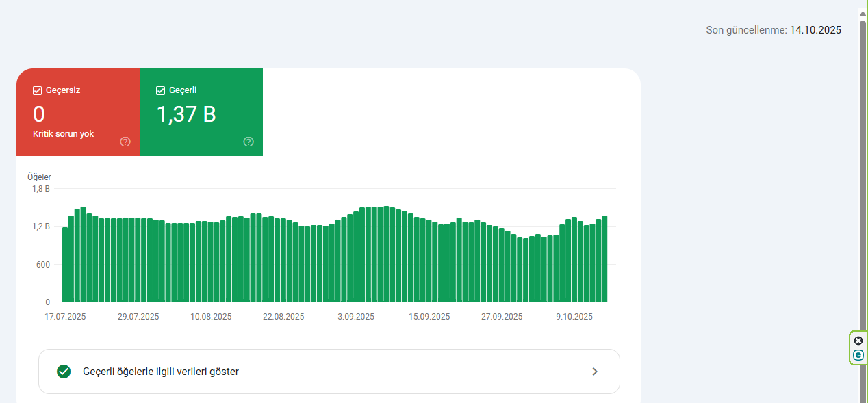
Task: Click help icon on Geçersiz card
Action: [x=125, y=142]
